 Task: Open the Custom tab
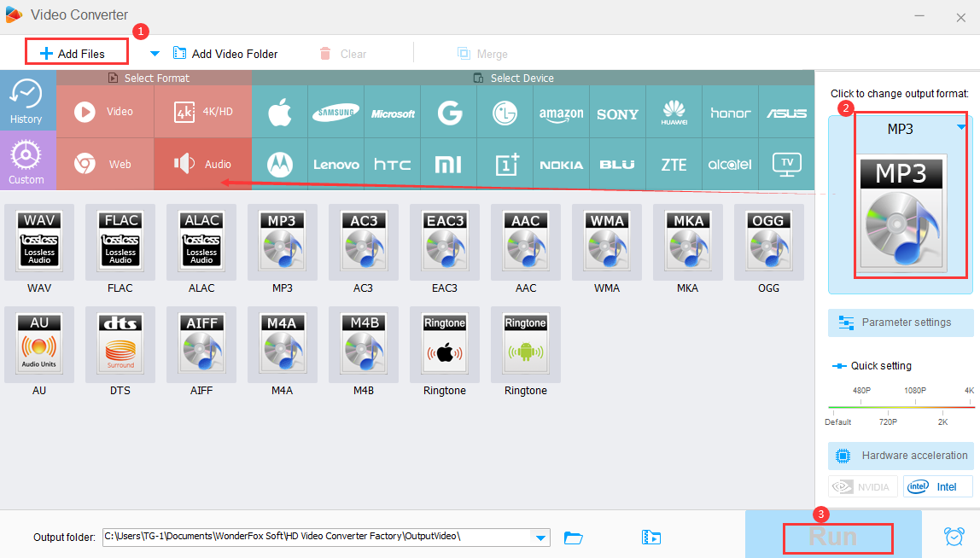point(26,161)
